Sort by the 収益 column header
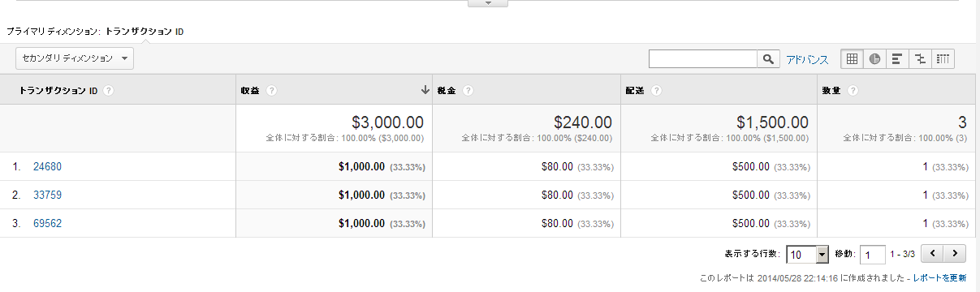This screenshot has width=980, height=292. click(x=250, y=91)
